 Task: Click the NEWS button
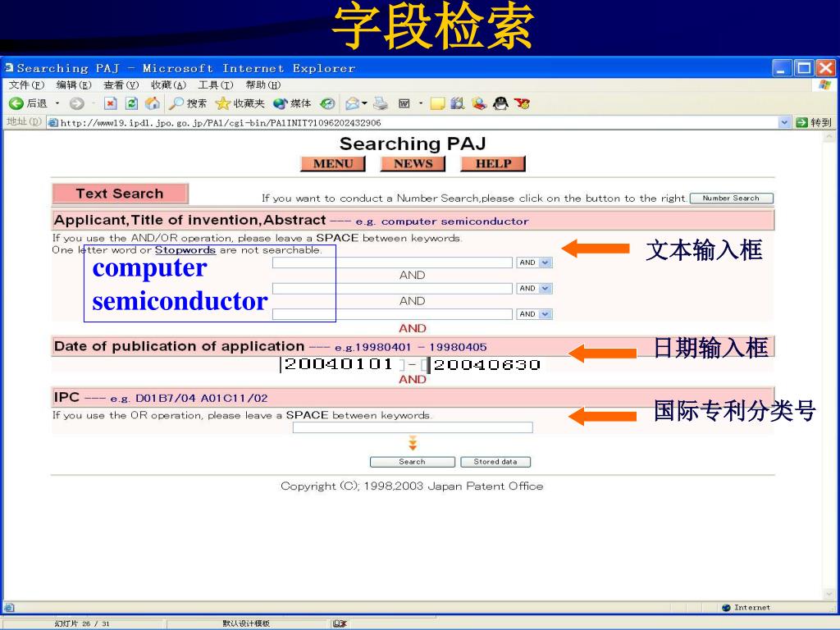pyautogui.click(x=413, y=163)
